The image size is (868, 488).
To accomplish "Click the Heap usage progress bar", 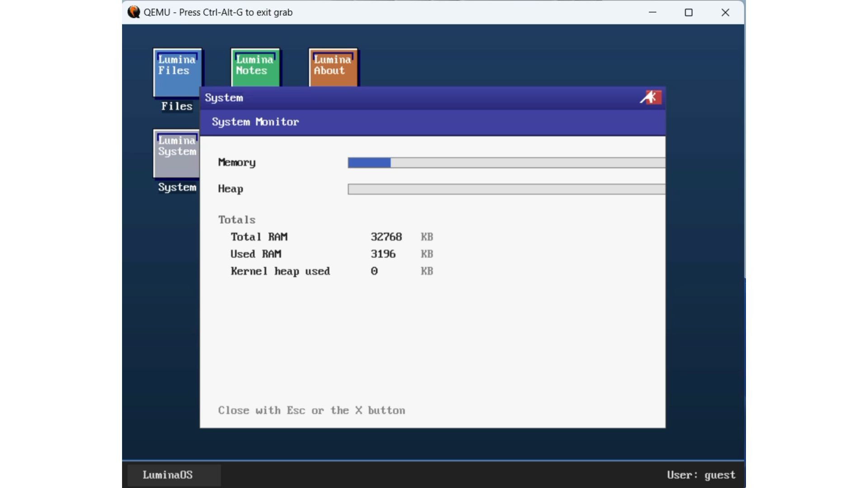I will point(506,189).
